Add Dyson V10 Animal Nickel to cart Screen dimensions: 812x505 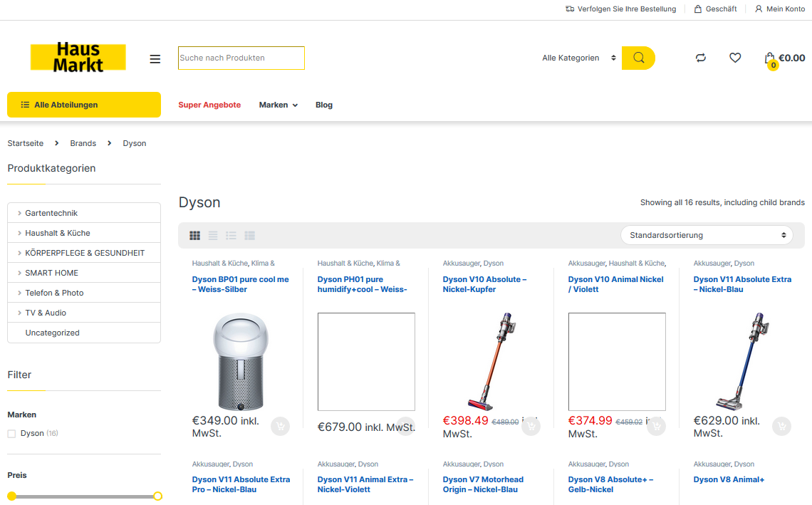coord(656,426)
